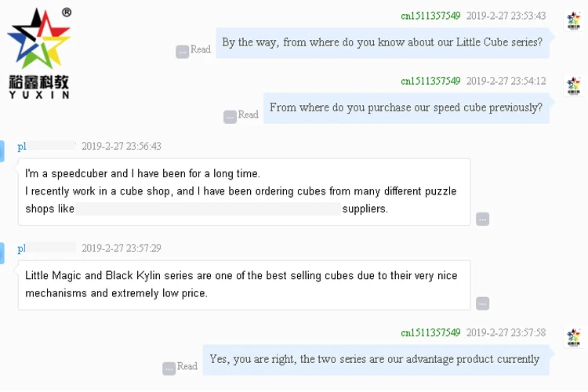This screenshot has width=588, height=392.
Task: Click the 'pl' username at 23:56:43
Action: coord(22,147)
